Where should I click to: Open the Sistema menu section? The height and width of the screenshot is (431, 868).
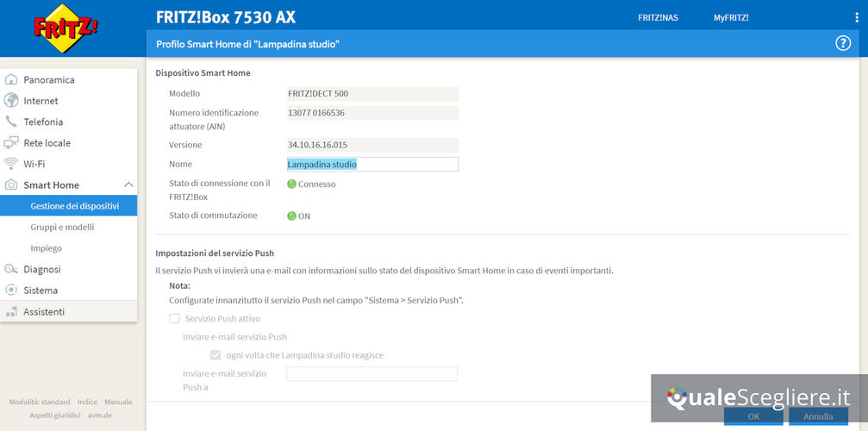(x=41, y=290)
